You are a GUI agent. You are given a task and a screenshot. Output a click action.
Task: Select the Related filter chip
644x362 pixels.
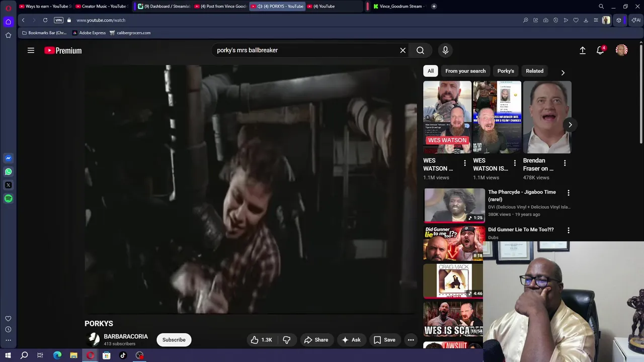tap(534, 71)
